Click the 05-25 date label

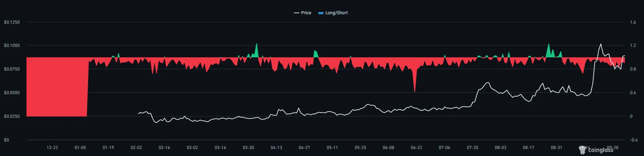tap(361, 148)
